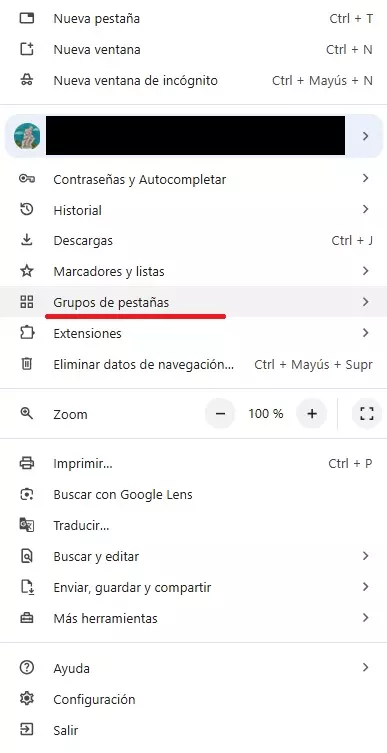
Task: Click the Historial clock icon
Action: (x=27, y=209)
